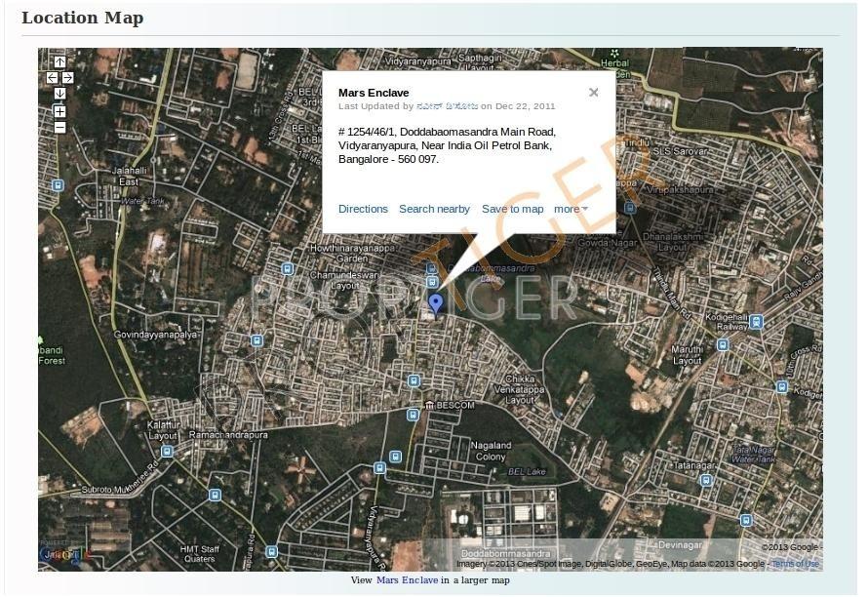The image size is (868, 597).
Task: Save Mars Enclave to map
Action: pyautogui.click(x=513, y=209)
